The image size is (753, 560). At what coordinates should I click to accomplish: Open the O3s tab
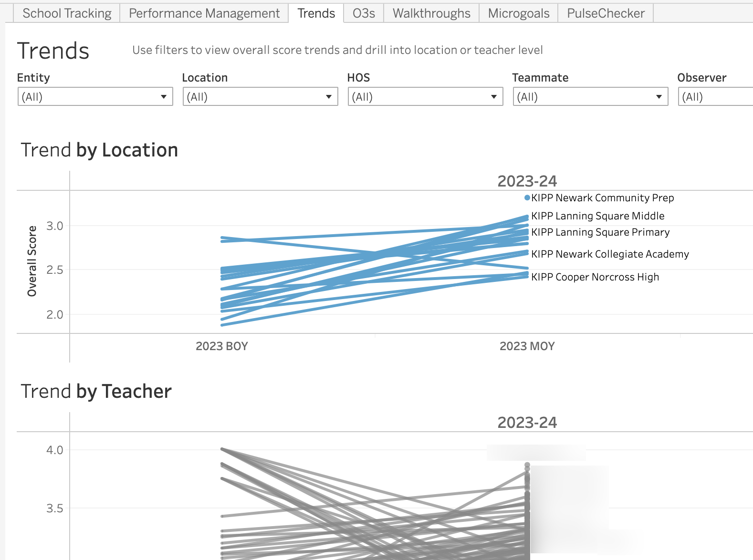pos(364,13)
